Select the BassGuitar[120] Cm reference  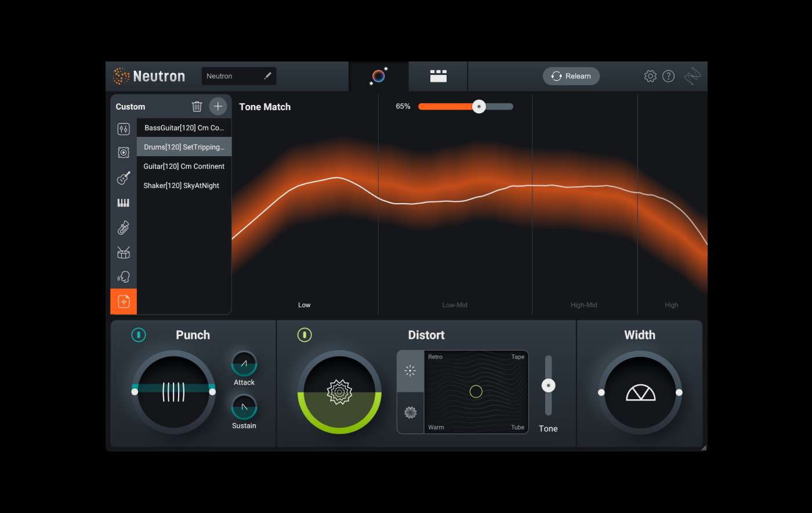click(184, 128)
